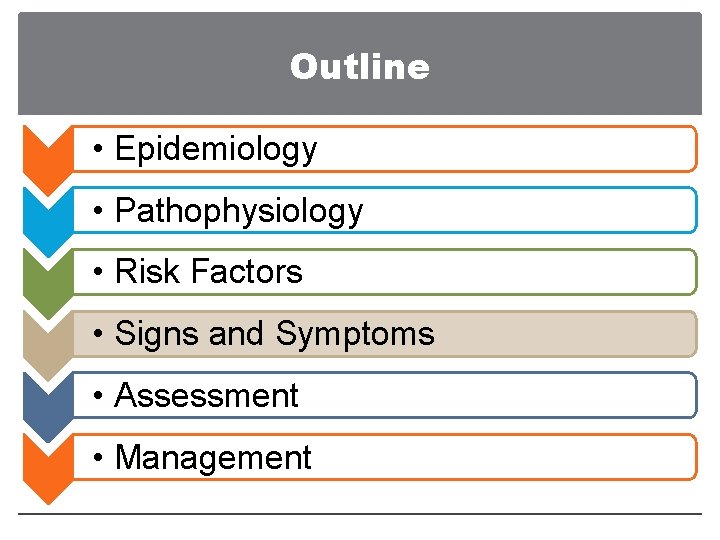This screenshot has width=720, height=540.
Task: Open the Assessment outline text
Action: (207, 396)
